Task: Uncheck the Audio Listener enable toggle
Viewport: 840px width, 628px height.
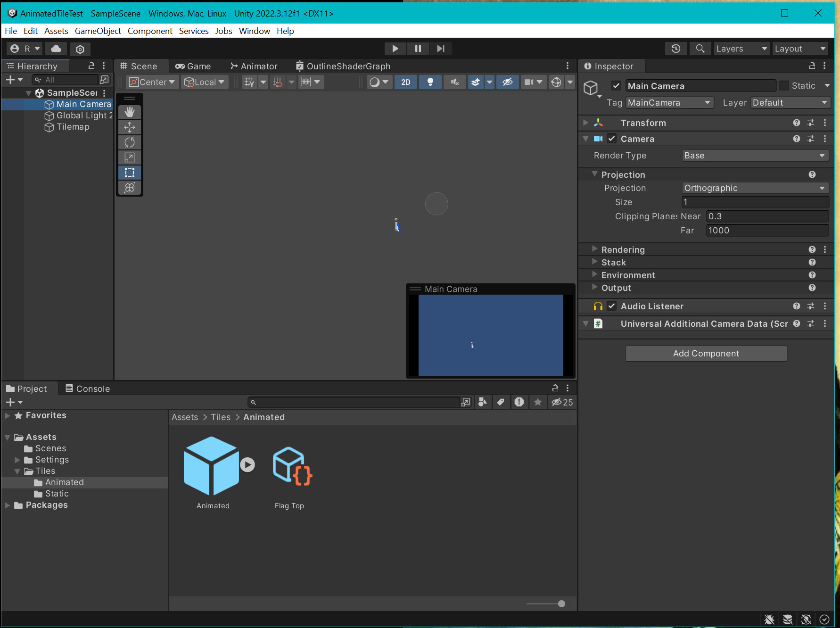Action: click(611, 306)
